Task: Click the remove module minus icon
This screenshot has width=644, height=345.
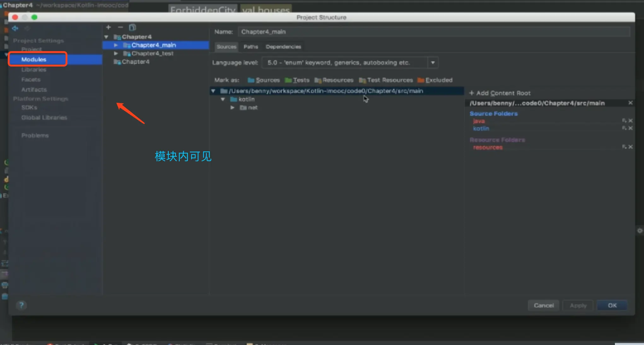Action: [120, 27]
